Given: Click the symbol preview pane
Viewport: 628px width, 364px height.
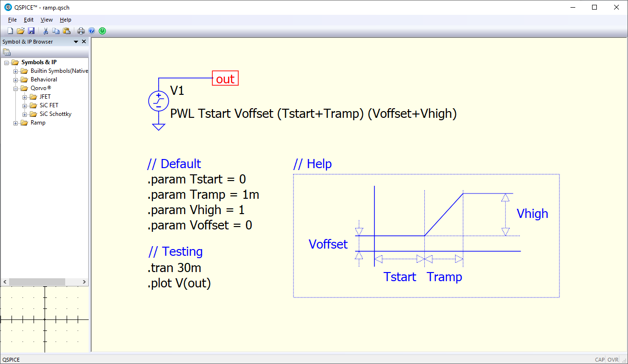Looking at the screenshot, I should [x=45, y=319].
